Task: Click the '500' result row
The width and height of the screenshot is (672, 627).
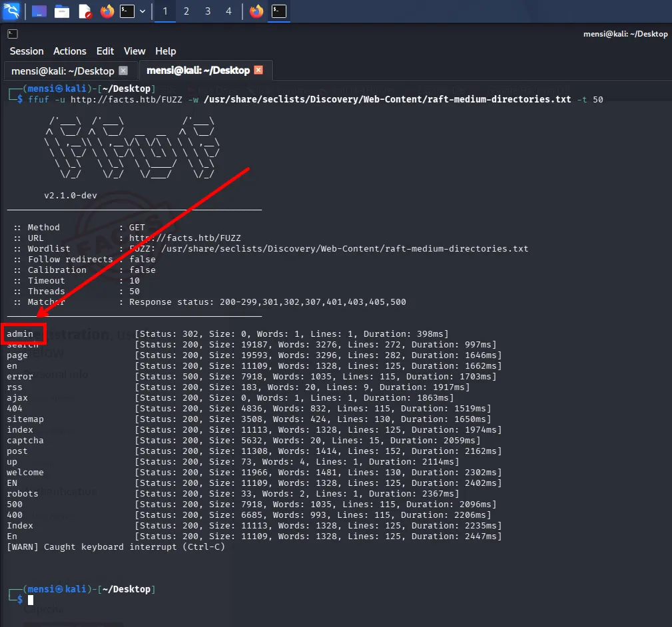Action: (x=251, y=505)
